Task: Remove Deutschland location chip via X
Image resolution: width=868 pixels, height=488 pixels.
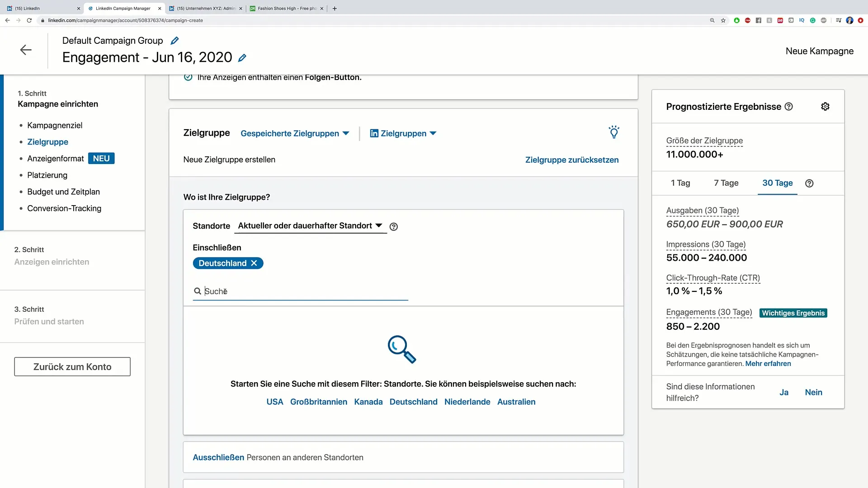Action: [x=254, y=263]
